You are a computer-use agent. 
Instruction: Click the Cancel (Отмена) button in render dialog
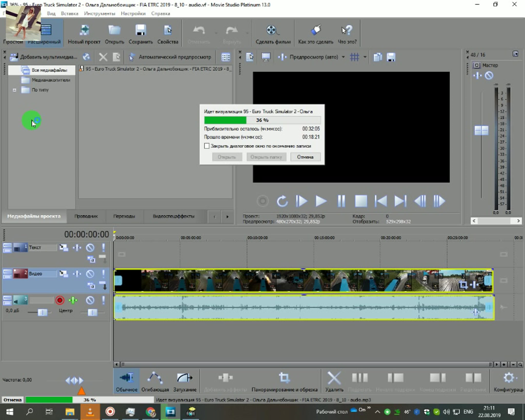[x=305, y=157]
